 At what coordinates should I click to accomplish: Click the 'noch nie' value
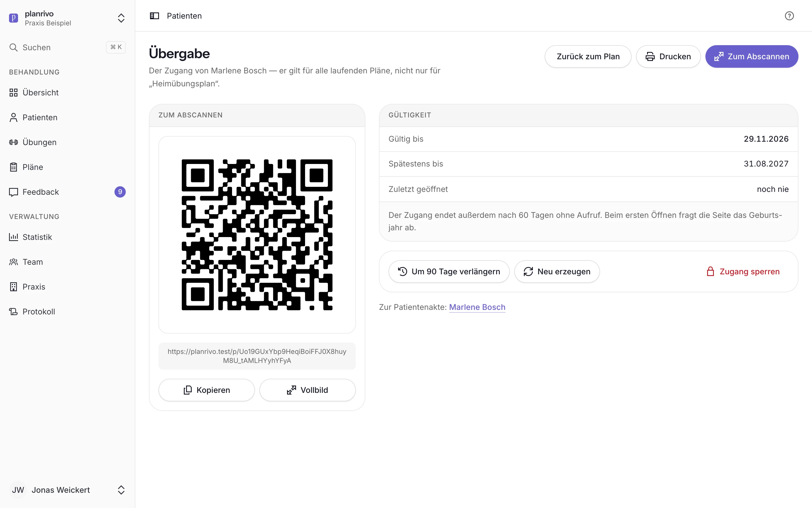point(773,189)
